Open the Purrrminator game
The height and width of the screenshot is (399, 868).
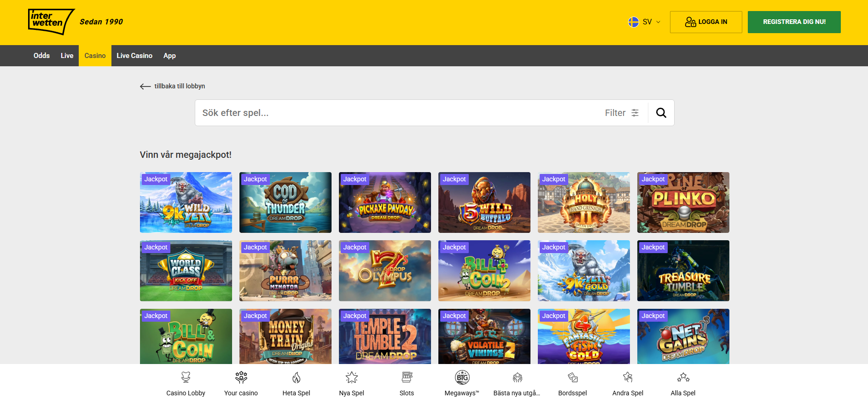point(285,271)
